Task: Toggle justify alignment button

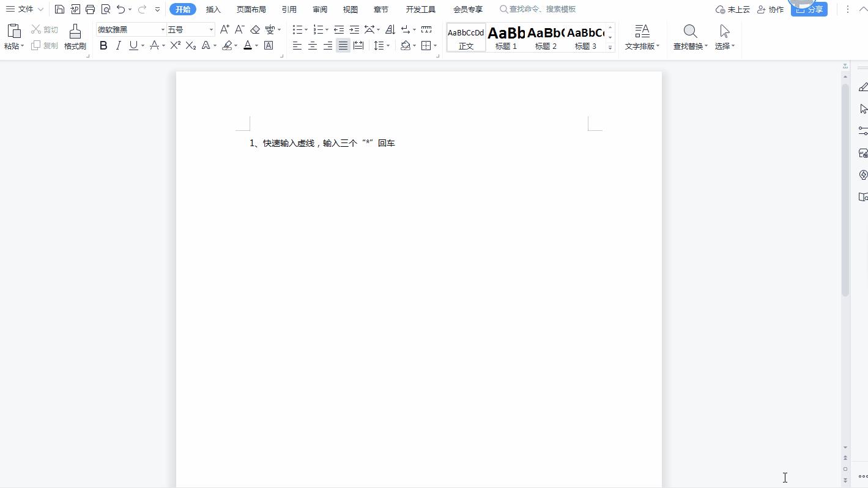Action: coord(343,45)
